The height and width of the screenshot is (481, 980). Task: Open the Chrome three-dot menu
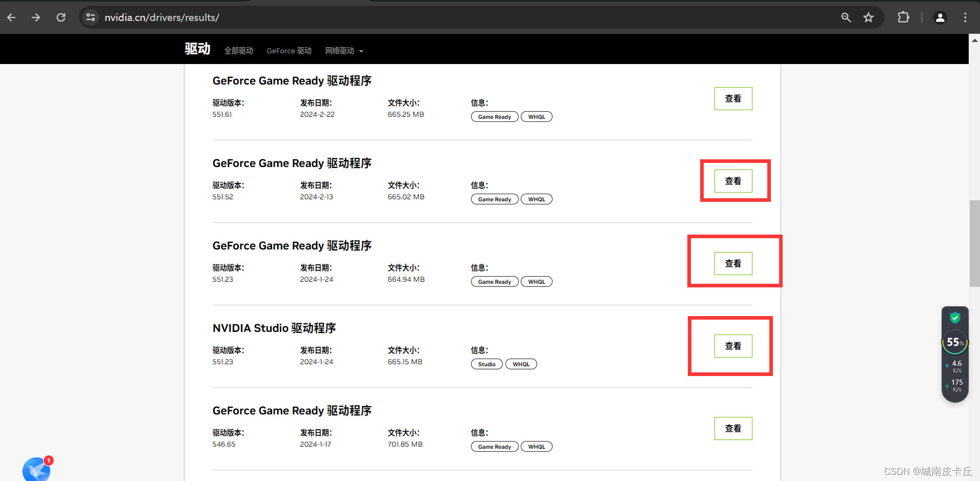pos(965,17)
